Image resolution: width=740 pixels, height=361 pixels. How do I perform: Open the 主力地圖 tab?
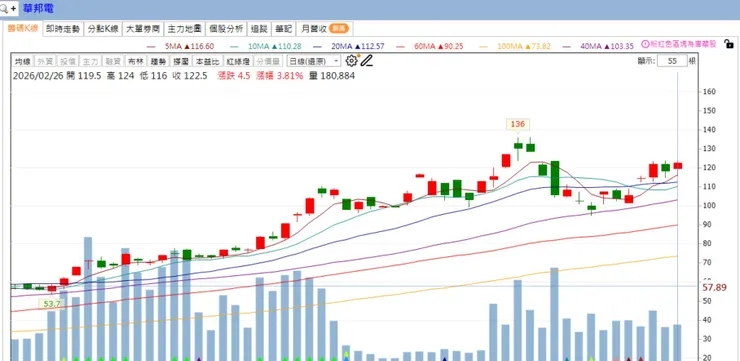click(x=185, y=29)
